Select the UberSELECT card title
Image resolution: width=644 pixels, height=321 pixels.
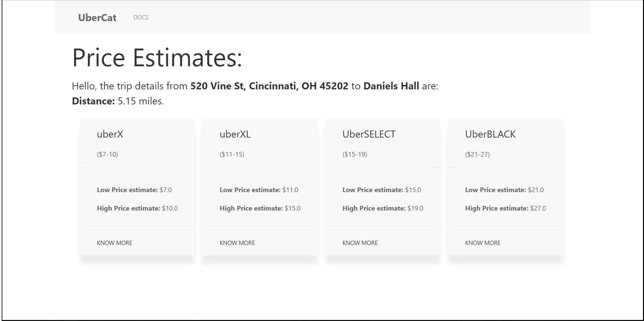pos(369,134)
